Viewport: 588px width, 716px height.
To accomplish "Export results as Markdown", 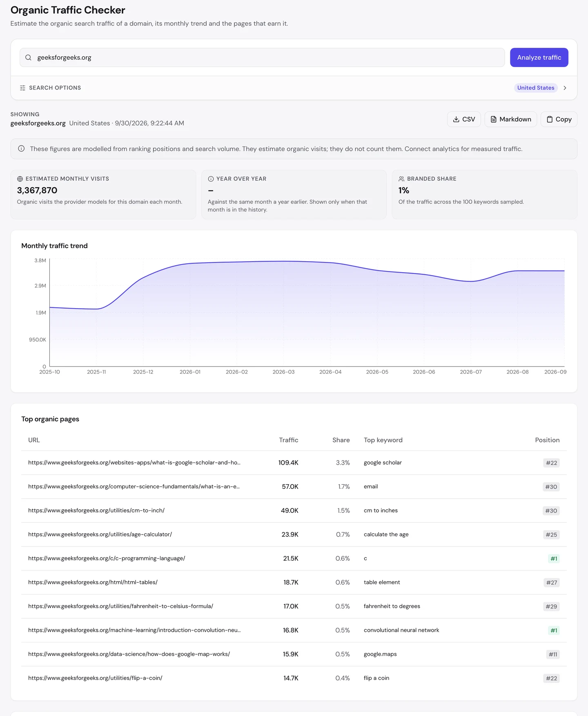I will click(x=510, y=119).
